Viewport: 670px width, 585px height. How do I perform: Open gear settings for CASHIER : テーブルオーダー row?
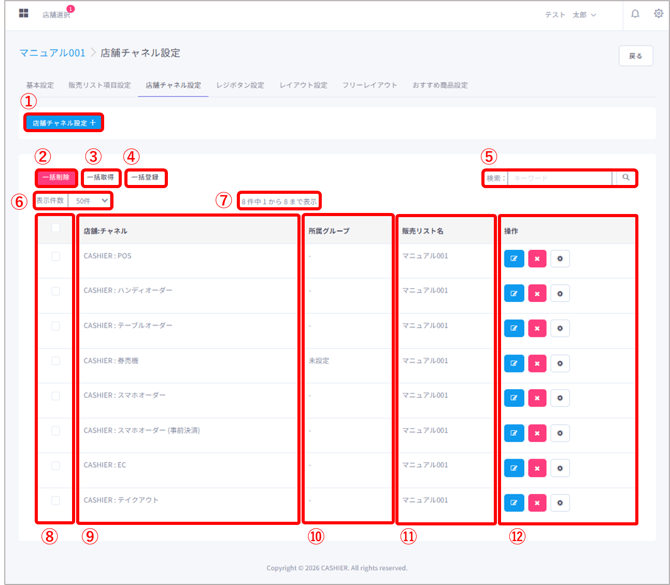[x=560, y=328]
